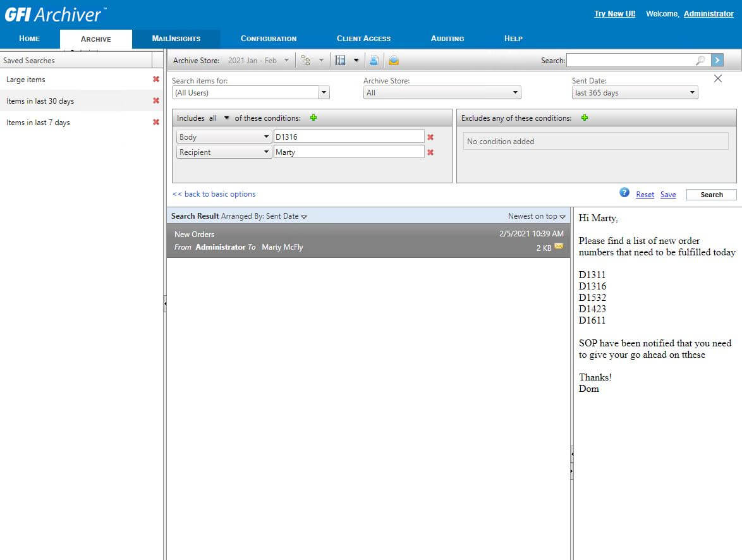
Task: Click 'back to basic options' link
Action: [214, 194]
